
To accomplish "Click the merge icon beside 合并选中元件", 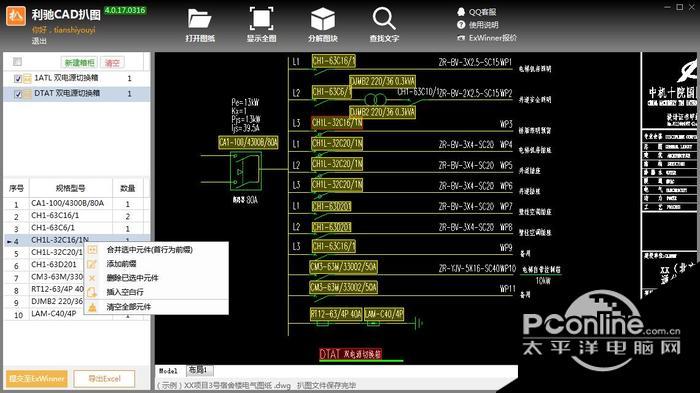I will [x=92, y=250].
